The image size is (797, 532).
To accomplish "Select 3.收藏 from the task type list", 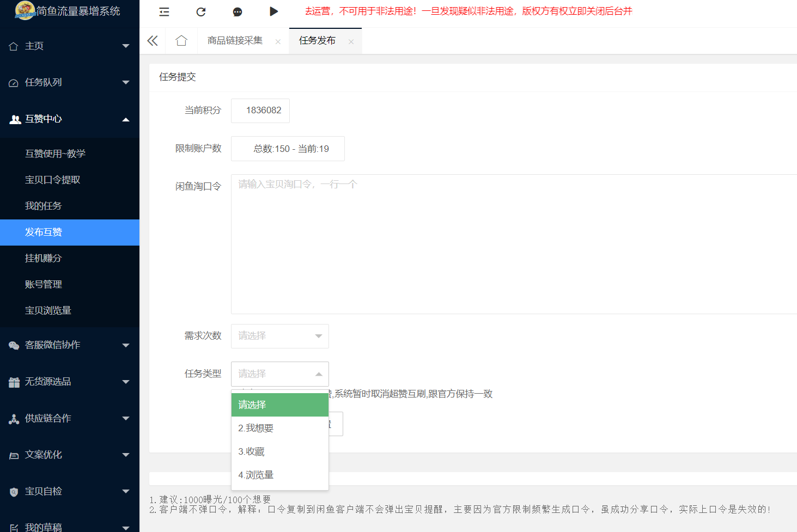I will pos(252,451).
